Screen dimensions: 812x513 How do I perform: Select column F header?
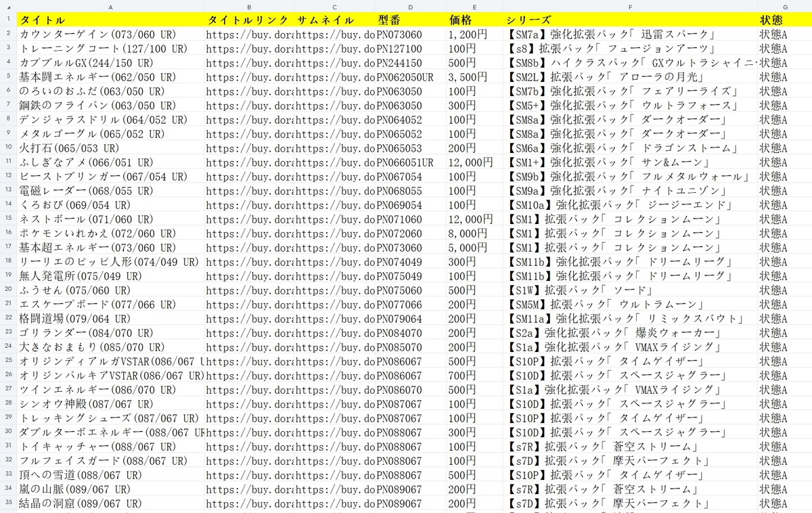tap(630, 5)
